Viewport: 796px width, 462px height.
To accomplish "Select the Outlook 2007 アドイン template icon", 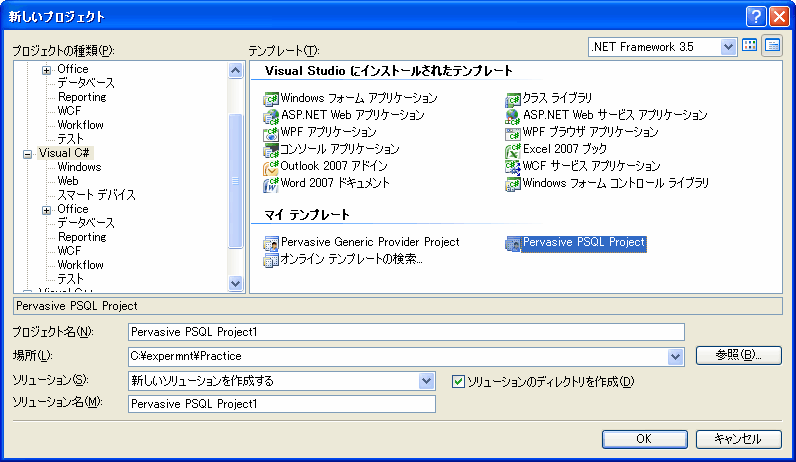I will tap(270, 166).
